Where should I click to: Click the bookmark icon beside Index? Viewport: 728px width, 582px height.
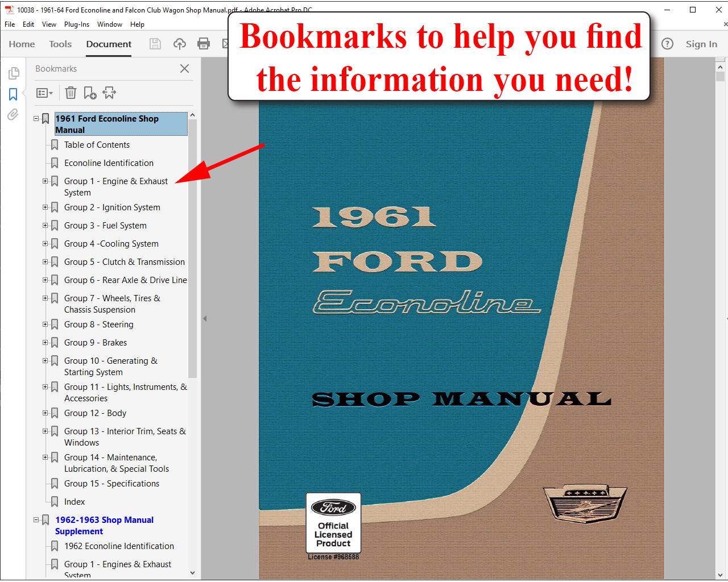point(55,502)
